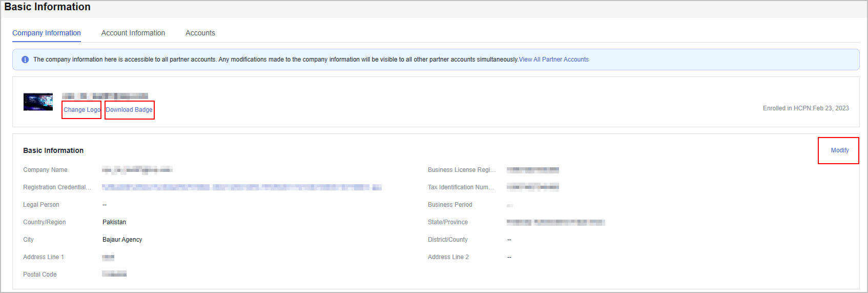Click the Postal Code label
This screenshot has width=868, height=293.
(x=39, y=275)
